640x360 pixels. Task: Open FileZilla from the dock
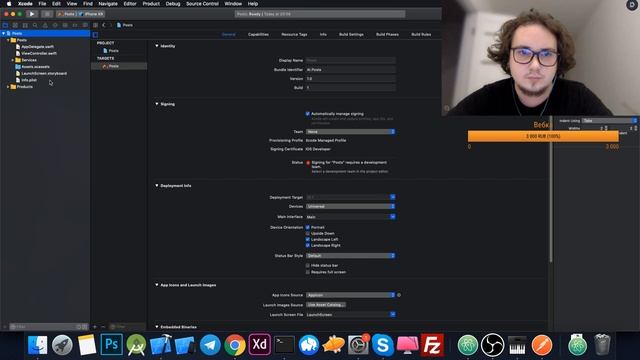(x=432, y=345)
